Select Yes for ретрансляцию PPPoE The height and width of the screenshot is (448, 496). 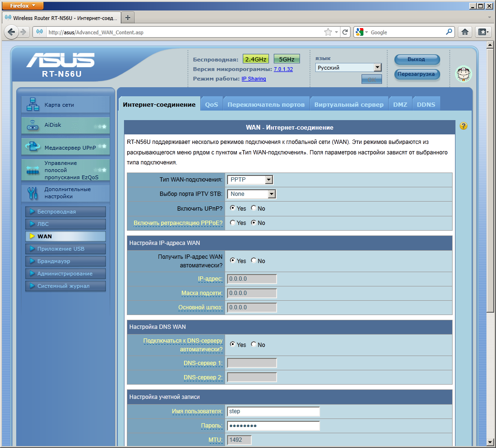click(233, 223)
